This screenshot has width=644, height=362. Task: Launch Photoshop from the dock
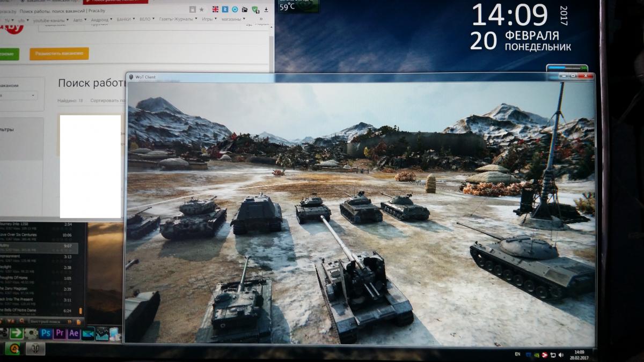coord(46,333)
